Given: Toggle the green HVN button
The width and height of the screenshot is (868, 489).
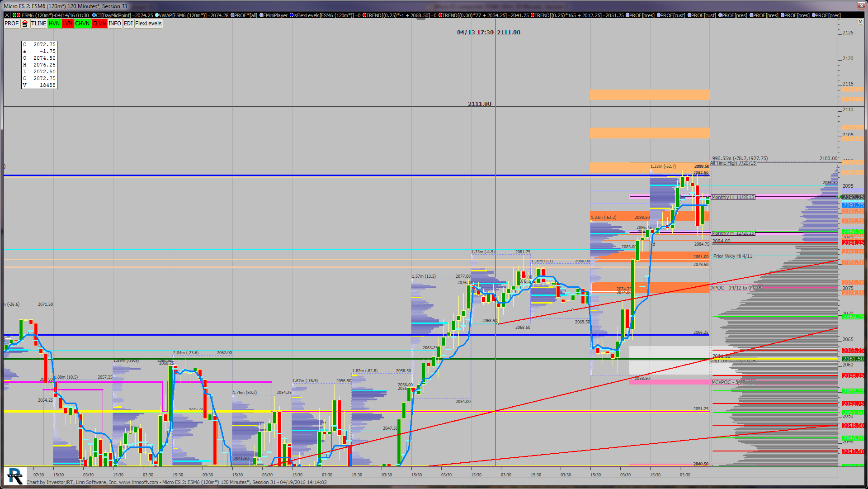Looking at the screenshot, I should coord(55,24).
